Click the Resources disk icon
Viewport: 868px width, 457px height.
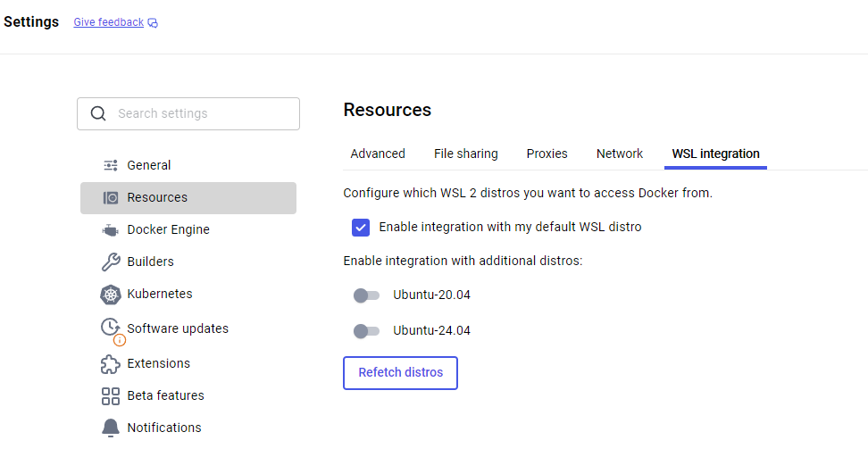[111, 197]
